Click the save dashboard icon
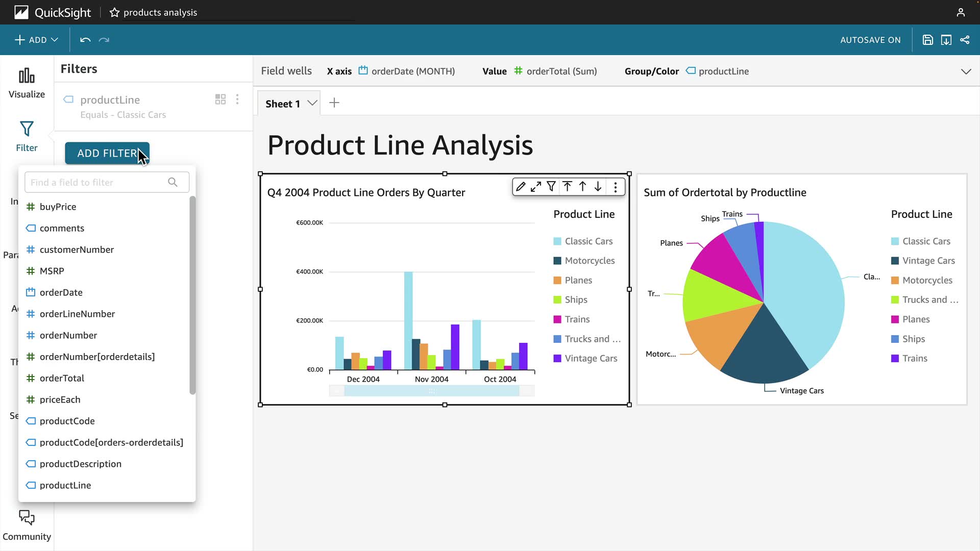This screenshot has height=551, width=980. pos(927,40)
